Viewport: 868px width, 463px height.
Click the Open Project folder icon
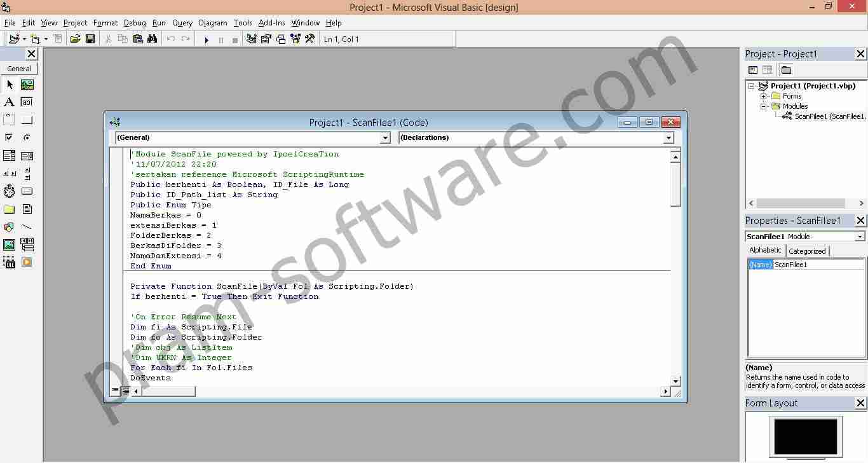click(75, 39)
